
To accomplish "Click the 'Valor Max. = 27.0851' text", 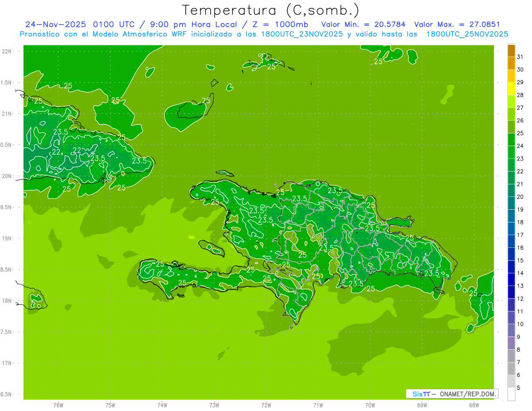I will click(457, 24).
